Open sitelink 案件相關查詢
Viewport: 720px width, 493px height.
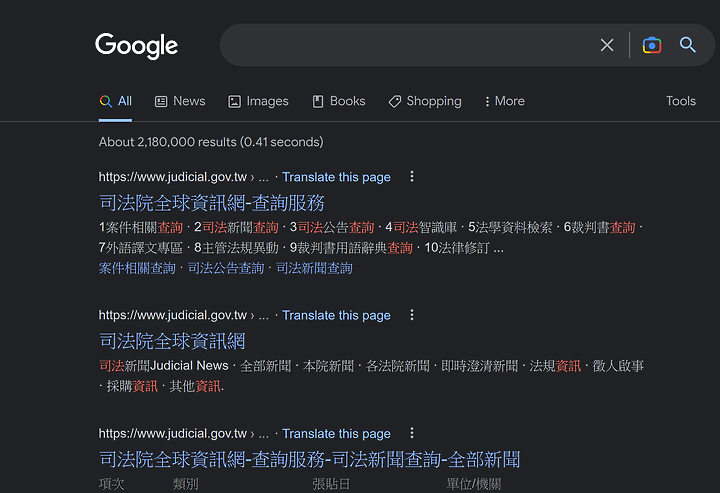coord(137,268)
